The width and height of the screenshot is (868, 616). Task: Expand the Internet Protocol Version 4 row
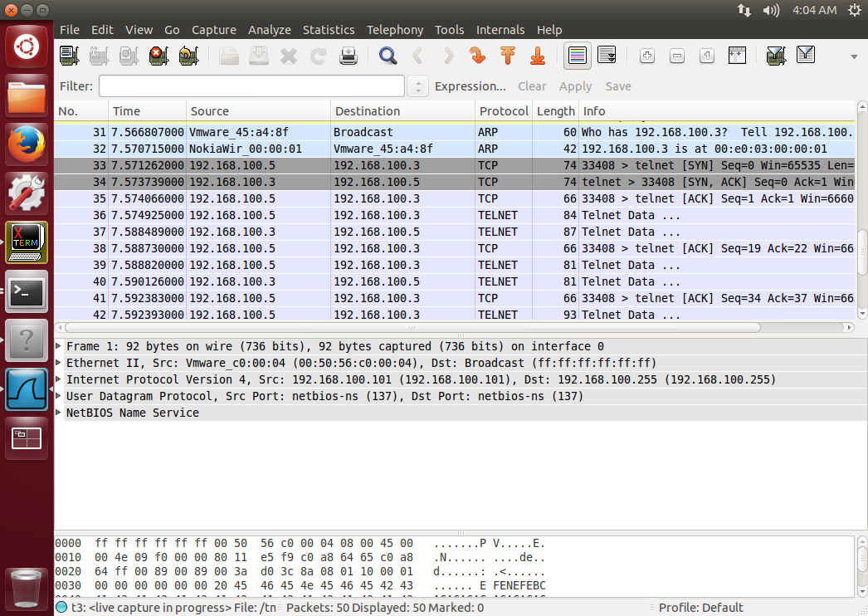click(x=59, y=379)
